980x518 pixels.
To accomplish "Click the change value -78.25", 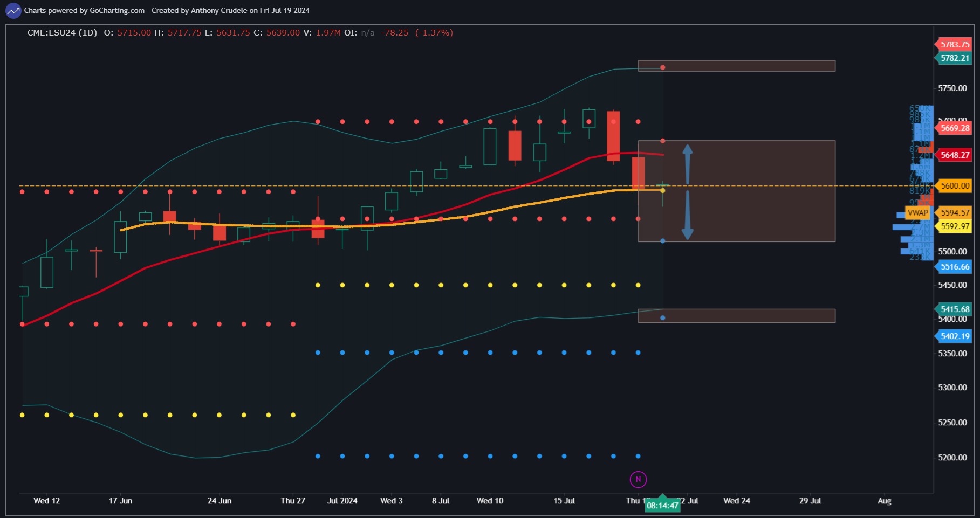I will pyautogui.click(x=395, y=33).
